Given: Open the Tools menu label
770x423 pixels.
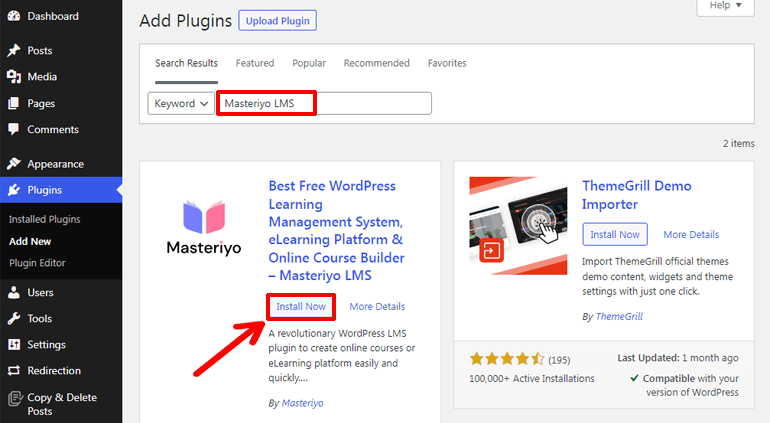Looking at the screenshot, I should [x=39, y=319].
